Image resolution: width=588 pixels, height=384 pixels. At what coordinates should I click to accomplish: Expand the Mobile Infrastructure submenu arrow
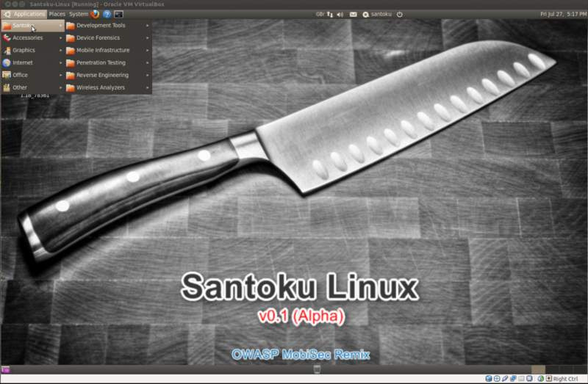148,50
